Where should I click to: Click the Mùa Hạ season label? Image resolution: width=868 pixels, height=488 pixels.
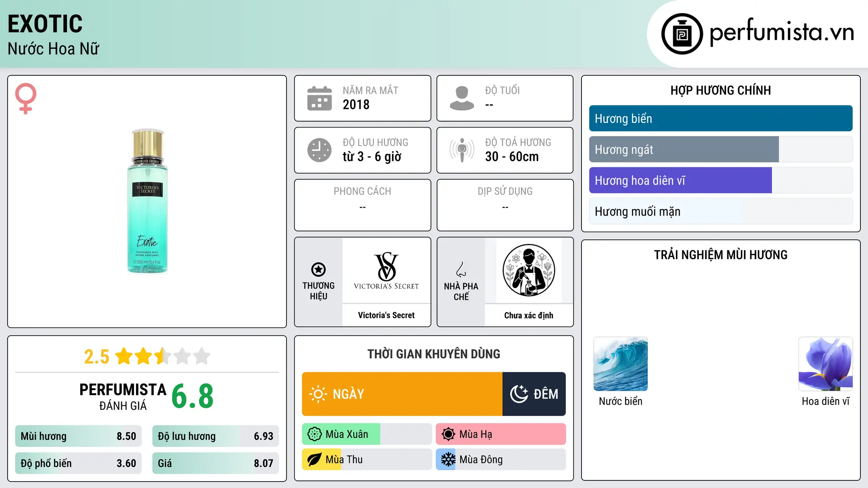pos(476,434)
